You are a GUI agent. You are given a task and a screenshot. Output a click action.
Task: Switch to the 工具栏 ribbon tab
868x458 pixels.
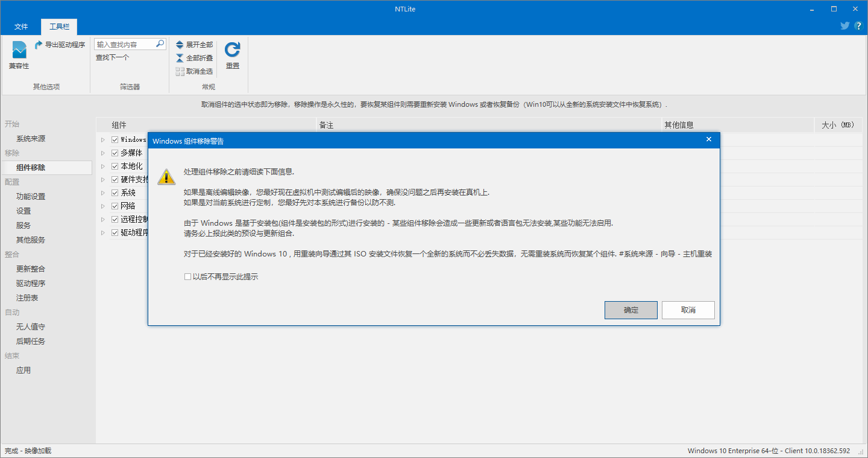(59, 27)
